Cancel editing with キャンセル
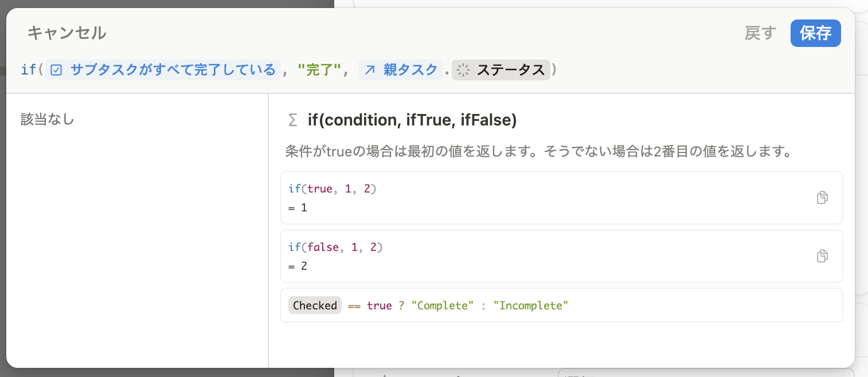The image size is (868, 377). [x=67, y=33]
